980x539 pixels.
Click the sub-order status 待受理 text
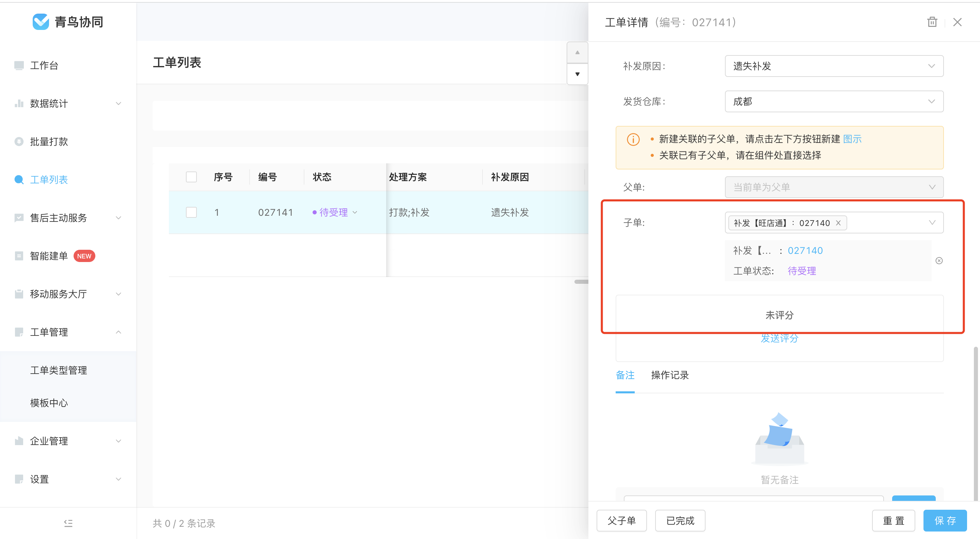[802, 271]
